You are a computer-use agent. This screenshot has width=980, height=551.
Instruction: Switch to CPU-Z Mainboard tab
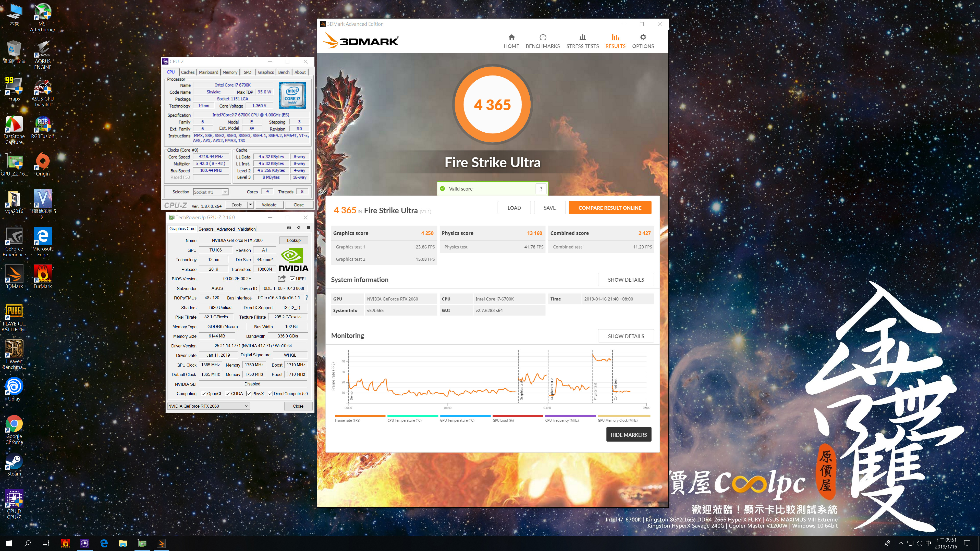coord(209,72)
